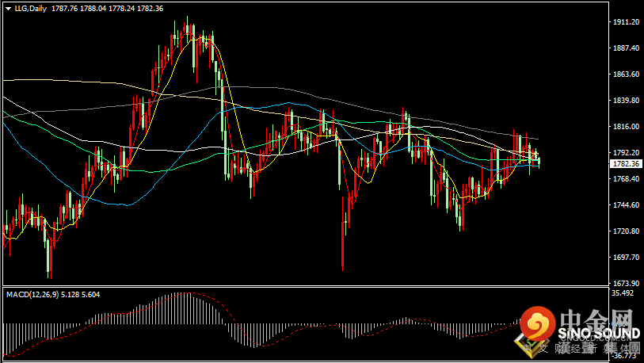
Task: Click price scale label 1839.80
Action: pos(627,101)
